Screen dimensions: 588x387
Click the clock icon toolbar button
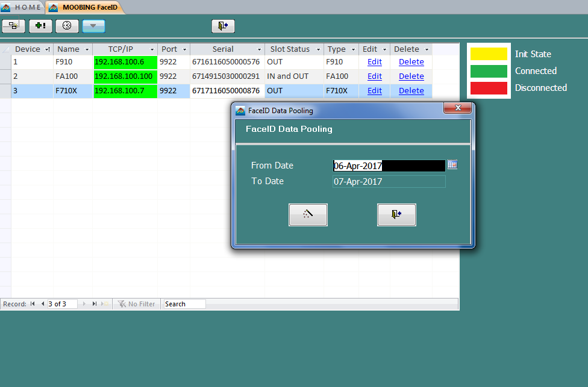(x=67, y=26)
